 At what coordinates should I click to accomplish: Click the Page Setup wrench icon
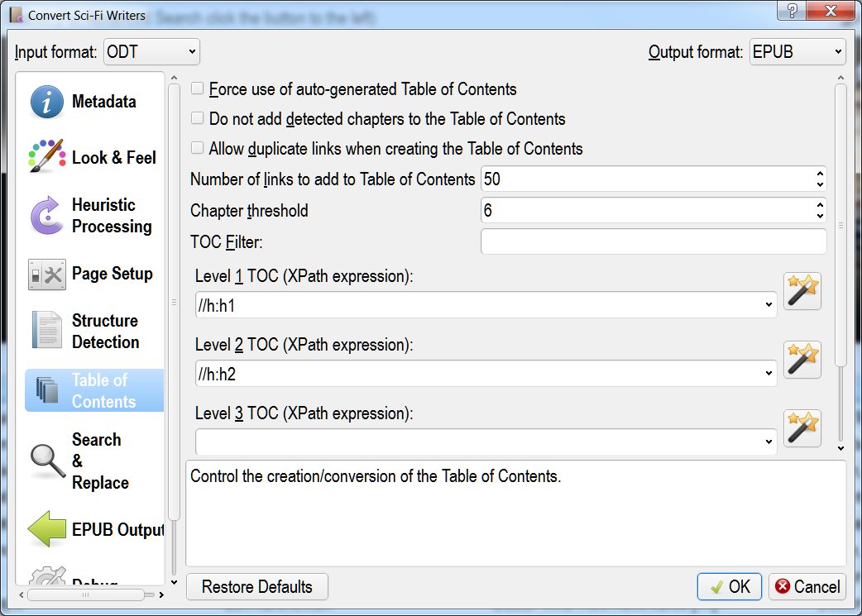click(x=47, y=275)
